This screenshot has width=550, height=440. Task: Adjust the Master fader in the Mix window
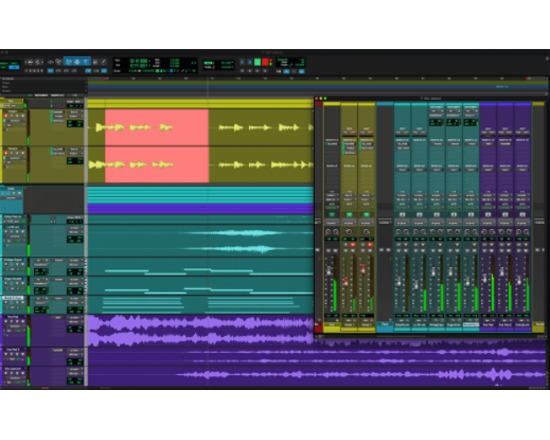pos(329,271)
